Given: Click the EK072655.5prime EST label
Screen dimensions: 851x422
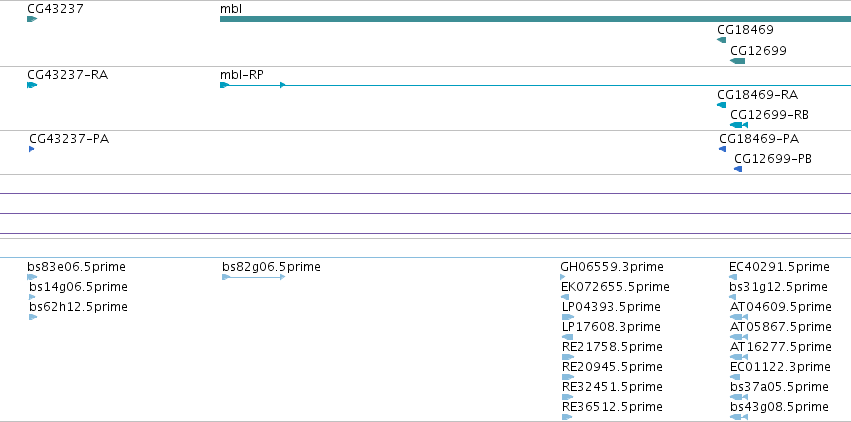Looking at the screenshot, I should [x=615, y=287].
